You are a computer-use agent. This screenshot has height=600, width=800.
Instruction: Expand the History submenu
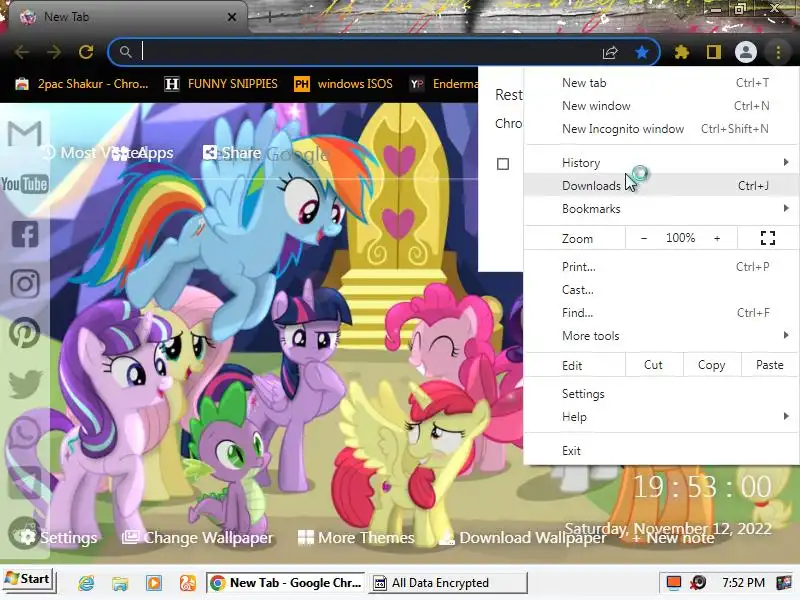[661, 162]
